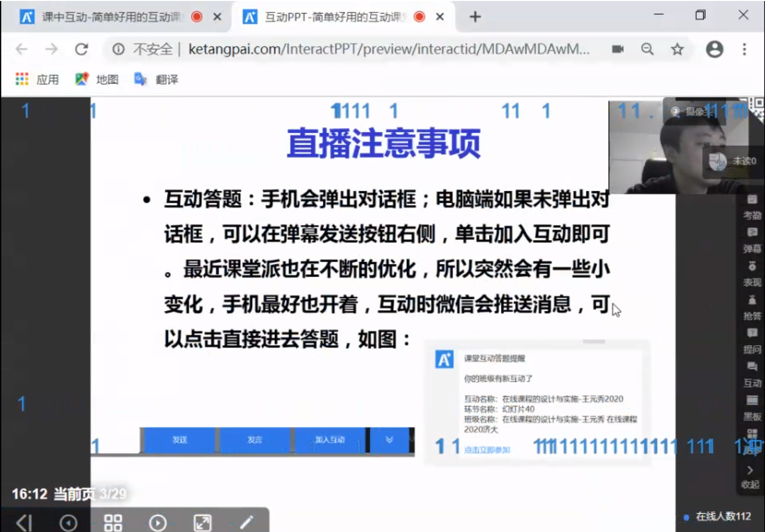Open the slide grid overview
The image size is (765, 532).
(x=113, y=522)
